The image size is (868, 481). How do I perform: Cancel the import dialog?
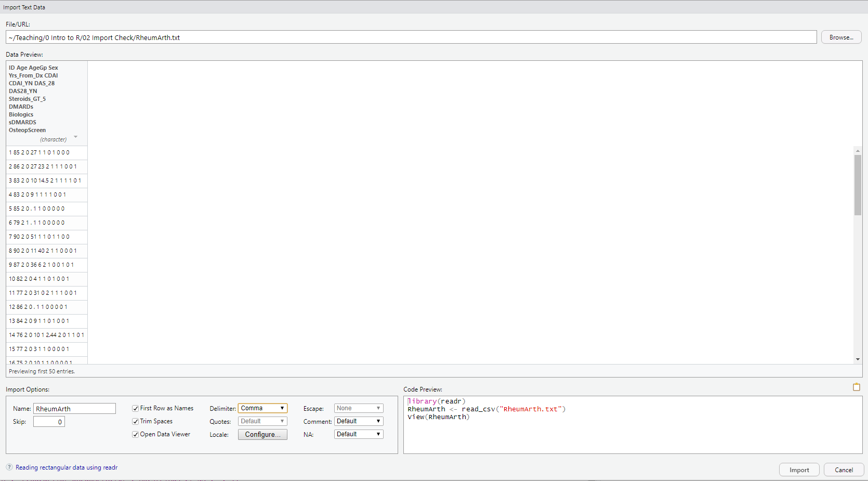844,470
